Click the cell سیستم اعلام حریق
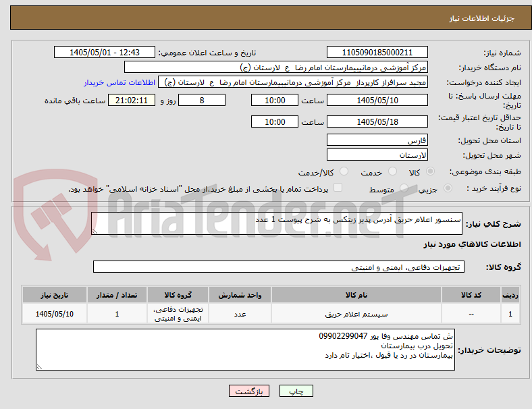Image resolution: width=532 pixels, height=409 pixels. [356, 314]
